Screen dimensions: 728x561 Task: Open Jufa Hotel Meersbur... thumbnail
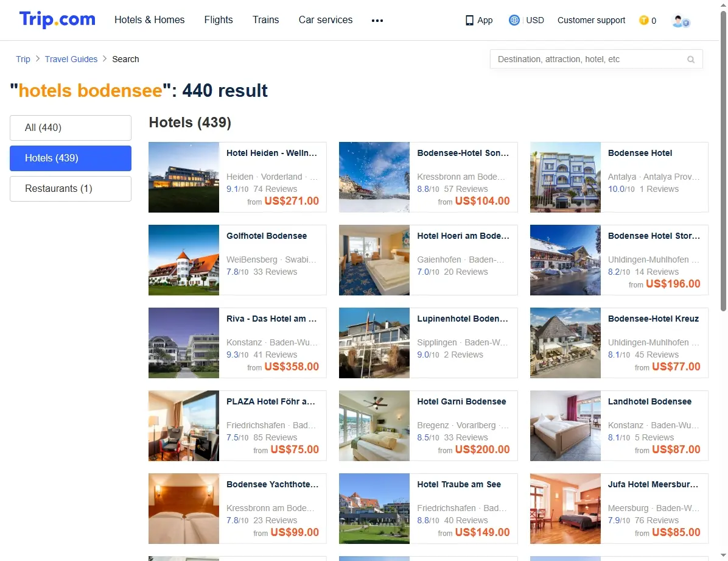pyautogui.click(x=565, y=509)
